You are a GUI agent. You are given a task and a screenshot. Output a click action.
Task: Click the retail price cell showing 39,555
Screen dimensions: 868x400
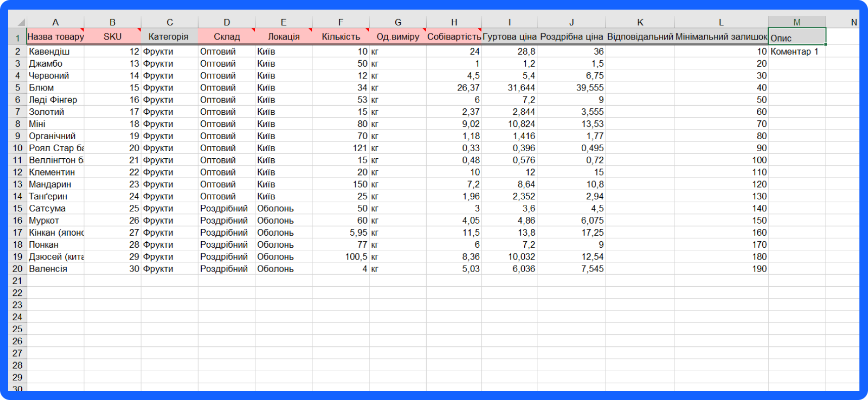click(571, 88)
